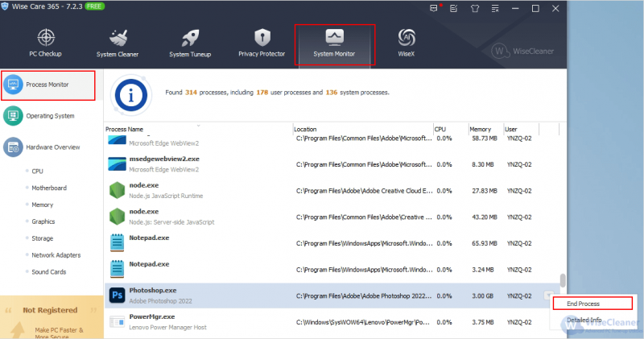Screen dimensions: 644x339
Task: Click the Node.js Server-side JavaScript icon
Action: (117, 217)
